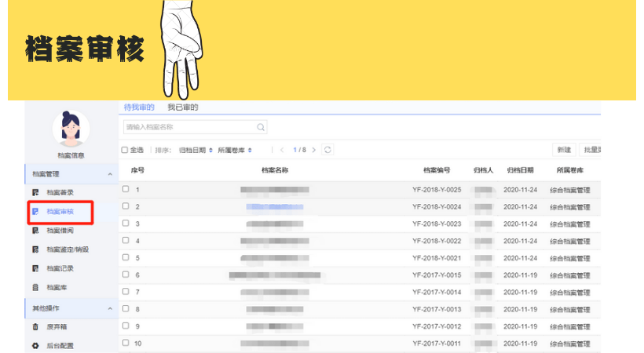Click the user avatar picture
644x353 pixels.
click(70, 129)
